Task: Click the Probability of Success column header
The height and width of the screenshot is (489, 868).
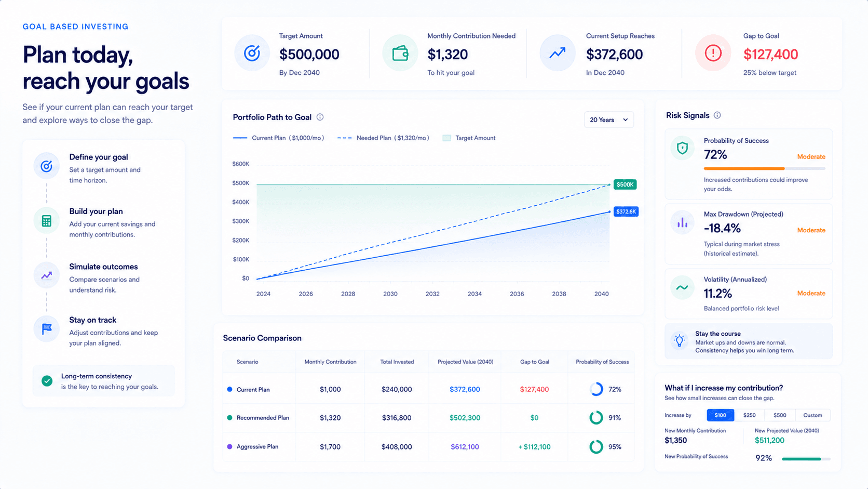Action: point(602,362)
